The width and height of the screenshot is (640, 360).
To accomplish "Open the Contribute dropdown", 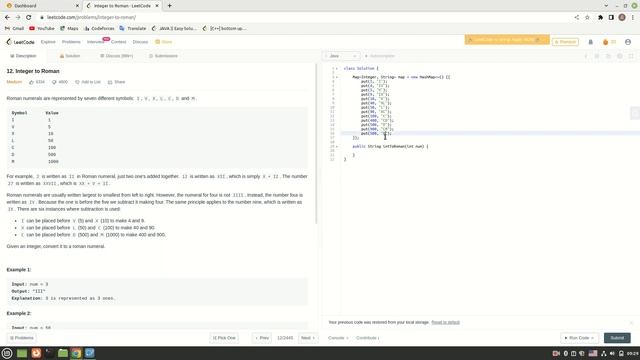I will pyautogui.click(x=367, y=338).
